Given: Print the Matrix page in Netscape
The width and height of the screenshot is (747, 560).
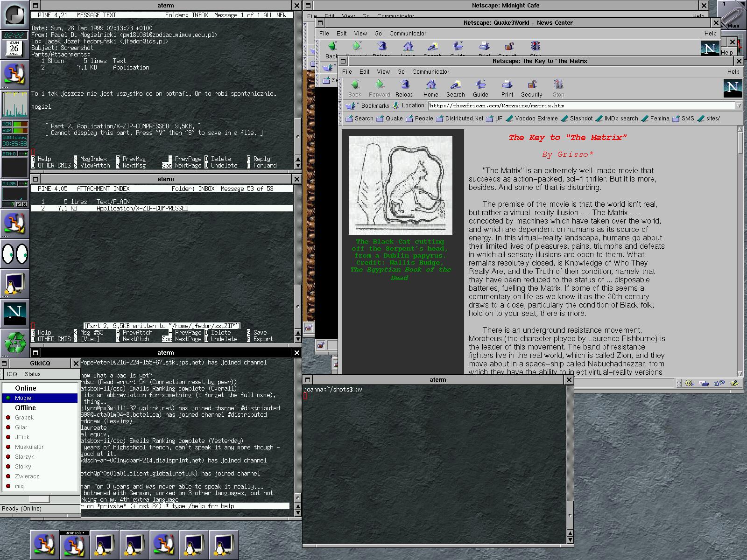Looking at the screenshot, I should point(507,88).
